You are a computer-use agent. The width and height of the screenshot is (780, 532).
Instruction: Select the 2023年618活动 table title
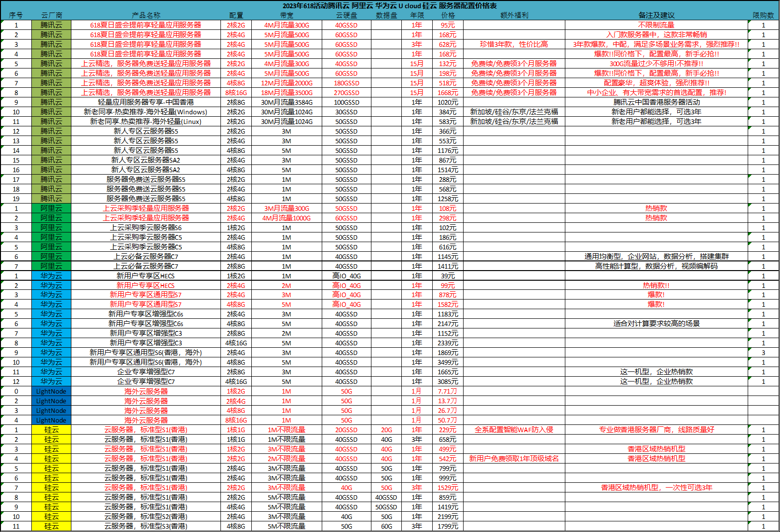[x=390, y=6]
